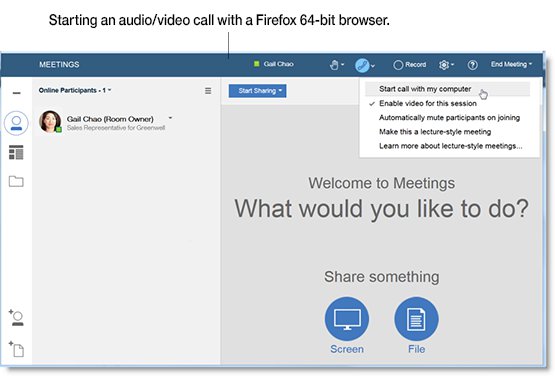This screenshot has height=376, width=555.
Task: Select Start call with my computer
Action: (447, 89)
